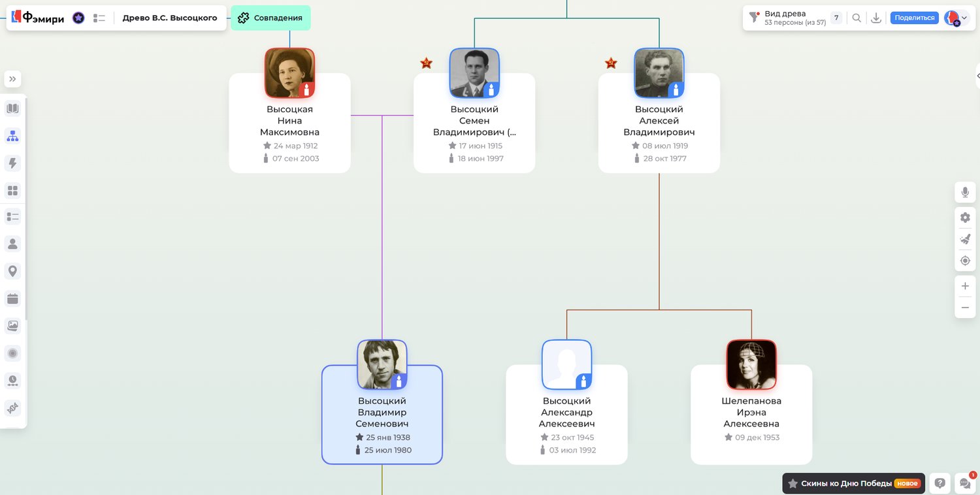Open the user profile avatar dropdown
Image resolution: width=980 pixels, height=495 pixels.
956,18
